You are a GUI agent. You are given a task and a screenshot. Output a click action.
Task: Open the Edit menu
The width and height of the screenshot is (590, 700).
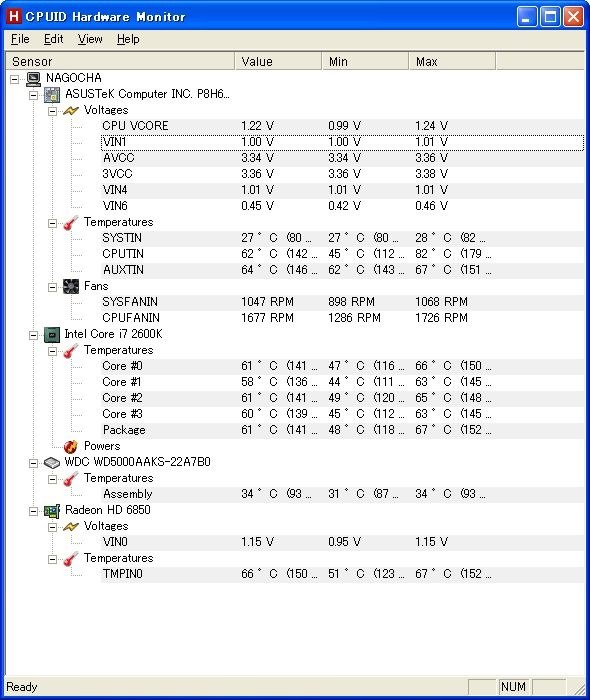click(54, 39)
